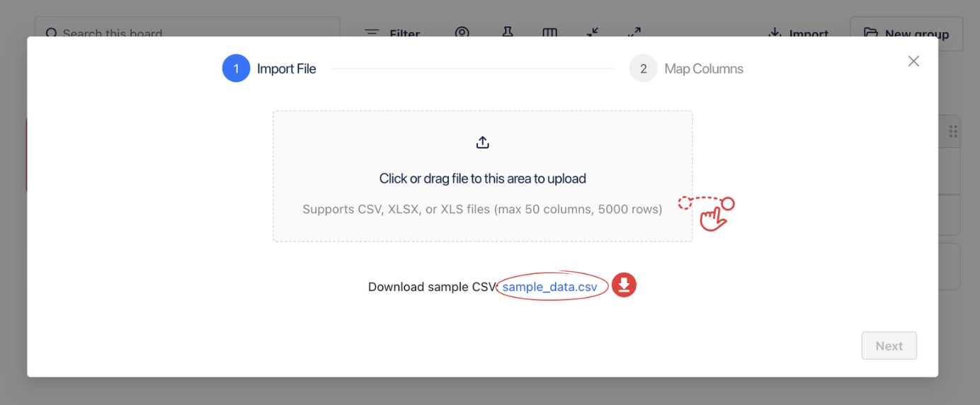Click the collapse arrows icon in toolbar
This screenshot has width=980, height=405.
(593, 33)
